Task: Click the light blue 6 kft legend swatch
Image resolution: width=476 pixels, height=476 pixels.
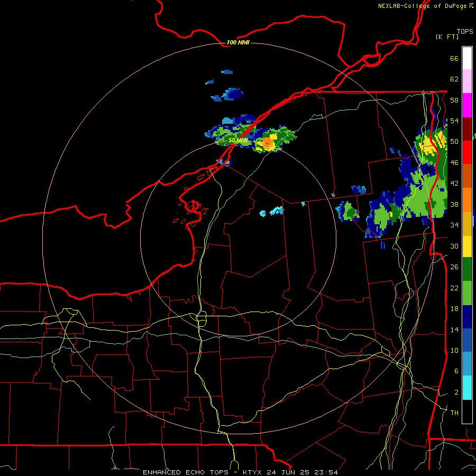Action: coord(467,364)
